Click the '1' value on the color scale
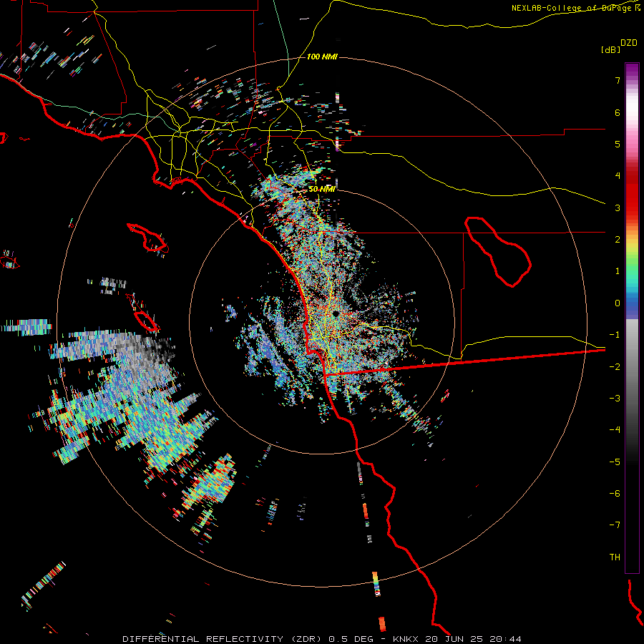Viewport: 644px width, 644px height. pos(618,271)
